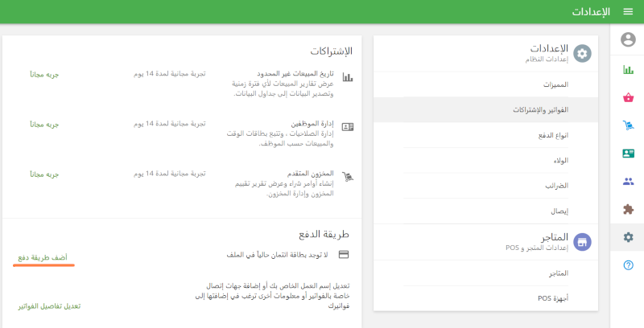Open الضرائب taxes menu item
Viewport: 644px width, 328px height.
coord(485,186)
